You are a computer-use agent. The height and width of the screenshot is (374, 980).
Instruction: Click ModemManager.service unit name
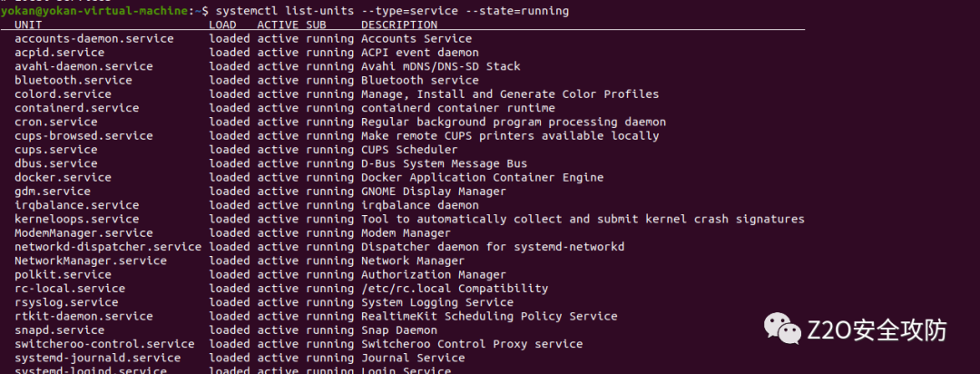click(83, 232)
